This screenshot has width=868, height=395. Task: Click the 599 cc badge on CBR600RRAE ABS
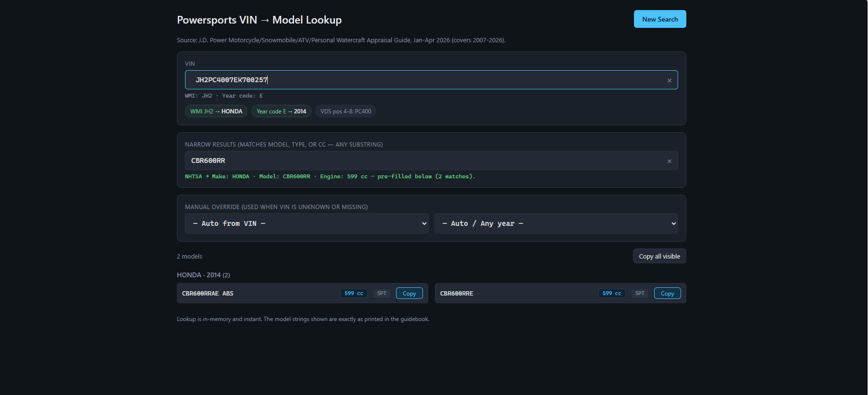point(354,293)
